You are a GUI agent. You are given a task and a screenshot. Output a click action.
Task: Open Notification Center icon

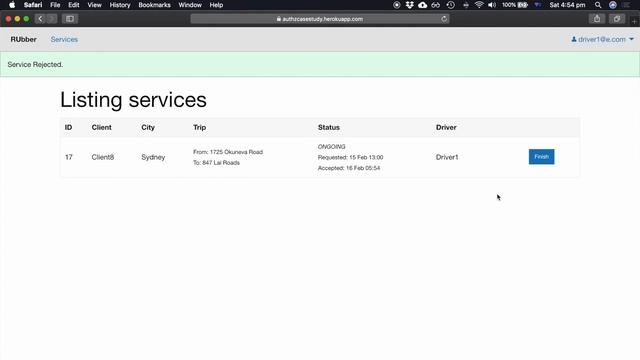click(627, 5)
